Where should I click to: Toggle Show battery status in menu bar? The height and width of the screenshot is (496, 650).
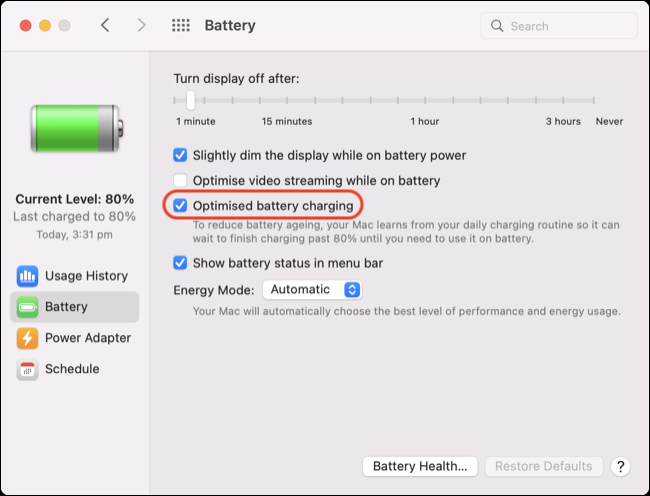pos(180,263)
